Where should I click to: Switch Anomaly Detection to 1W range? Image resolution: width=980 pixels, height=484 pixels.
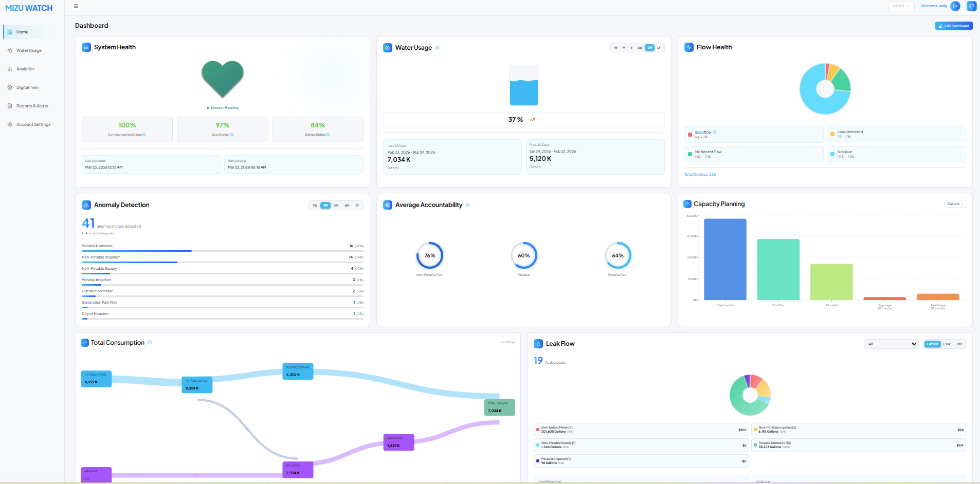(x=315, y=206)
